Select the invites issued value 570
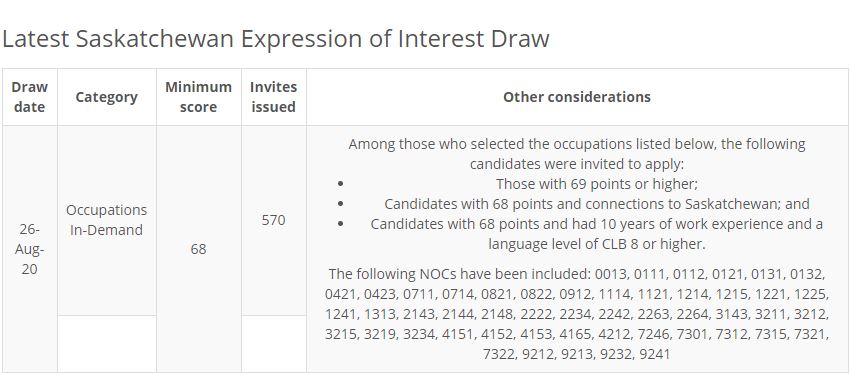 [x=273, y=220]
